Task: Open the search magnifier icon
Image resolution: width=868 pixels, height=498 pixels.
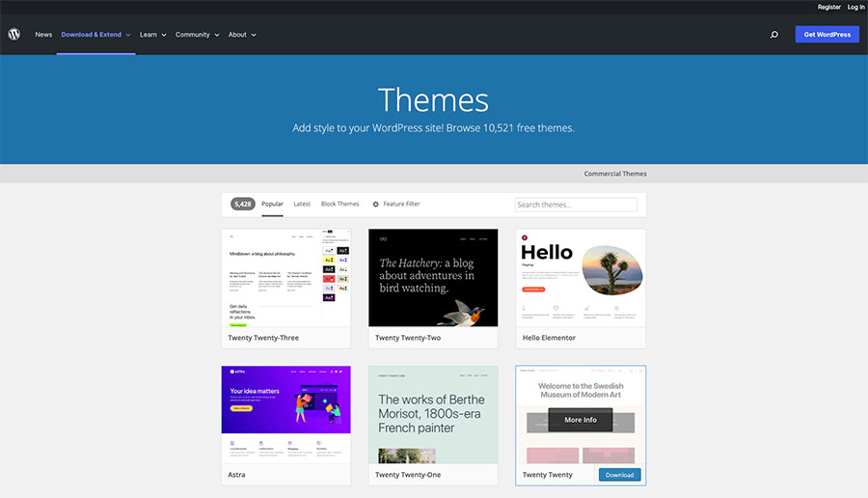Action: pos(773,35)
